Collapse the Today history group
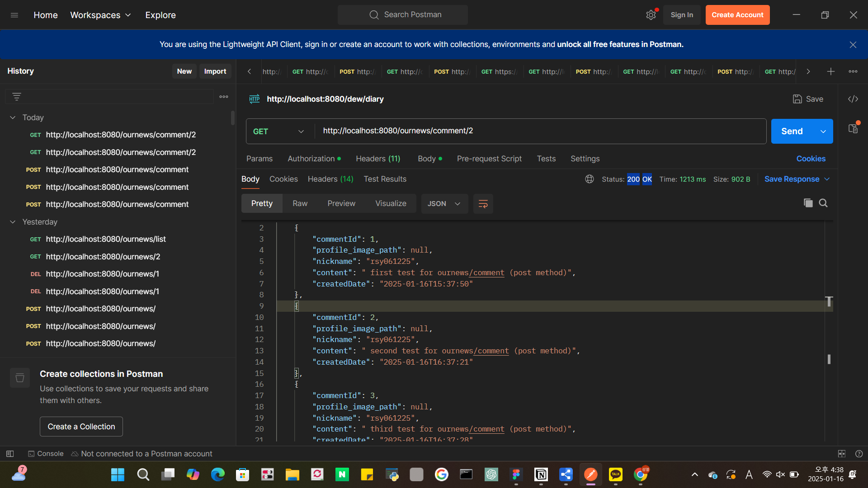 13,117
